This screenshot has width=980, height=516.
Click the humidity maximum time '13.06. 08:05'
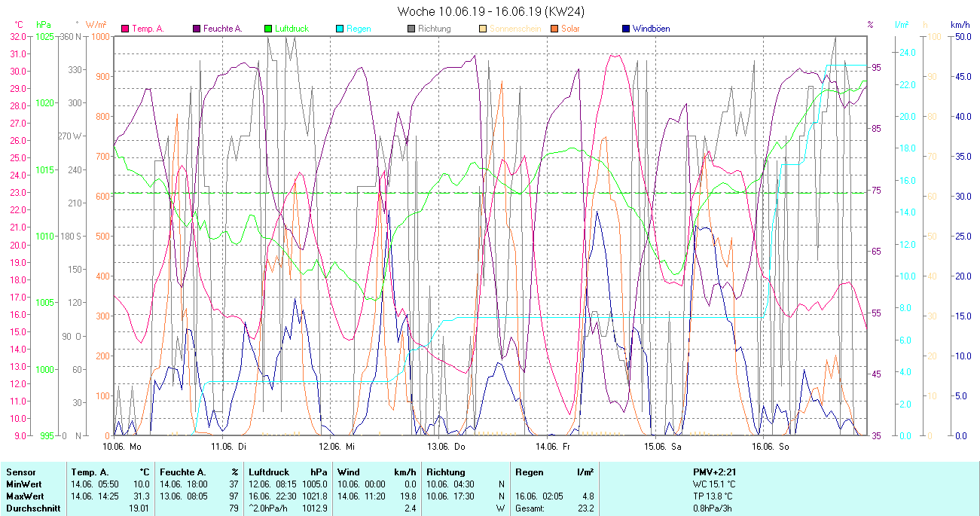[x=184, y=496]
